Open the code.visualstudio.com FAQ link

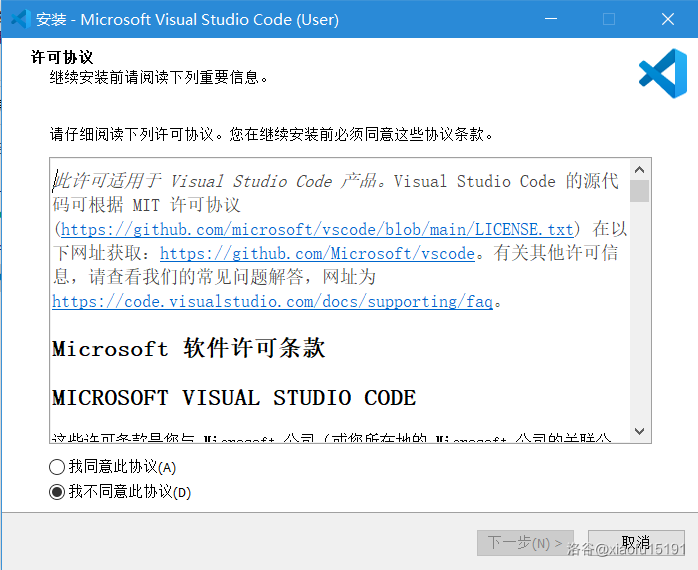point(272,301)
